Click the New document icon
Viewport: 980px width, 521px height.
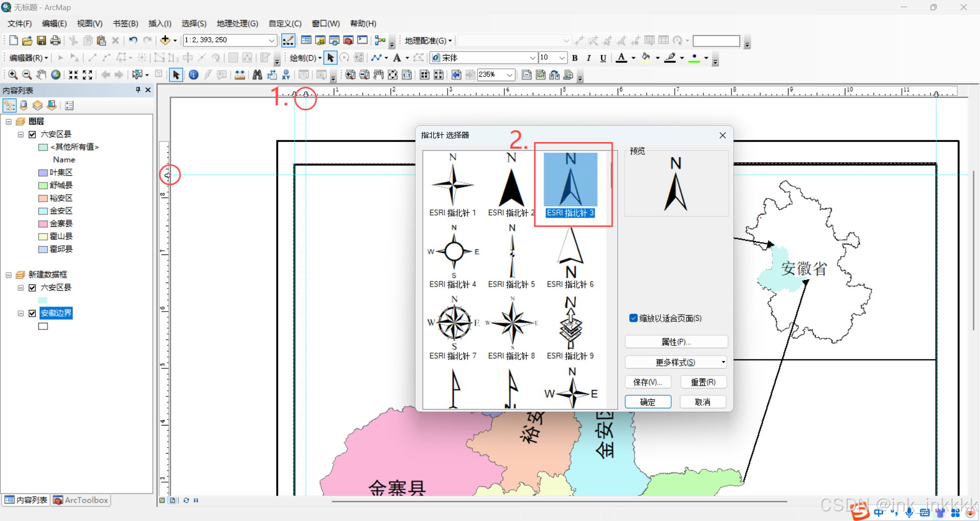click(x=14, y=40)
